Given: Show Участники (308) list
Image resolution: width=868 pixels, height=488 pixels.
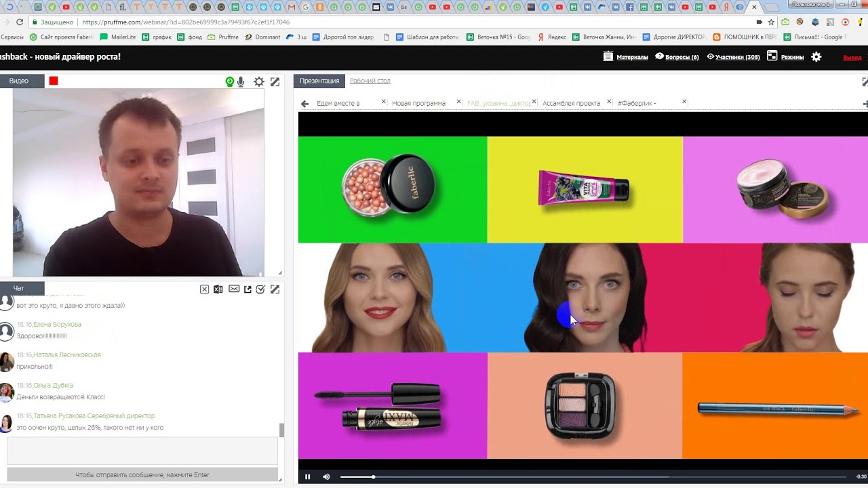Looking at the screenshot, I should point(733,57).
